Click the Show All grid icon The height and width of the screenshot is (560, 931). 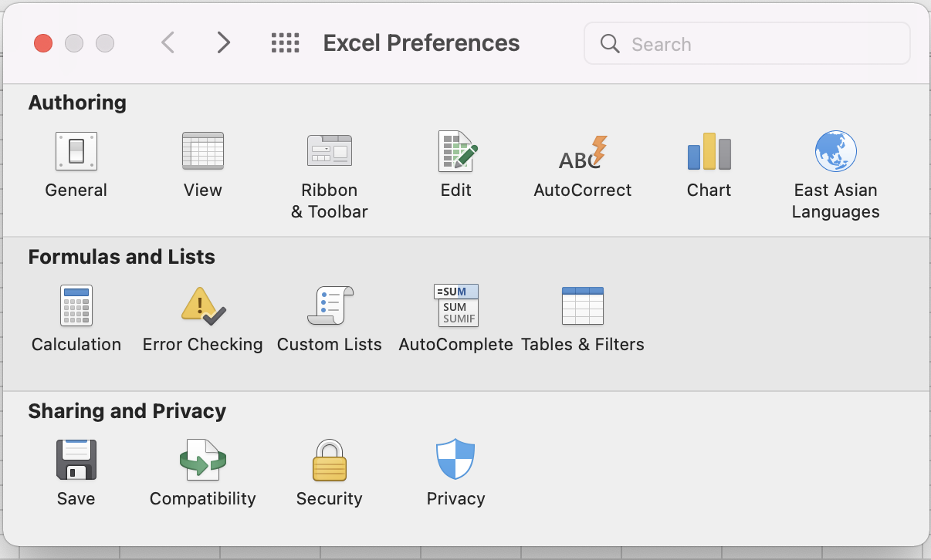[x=285, y=43]
